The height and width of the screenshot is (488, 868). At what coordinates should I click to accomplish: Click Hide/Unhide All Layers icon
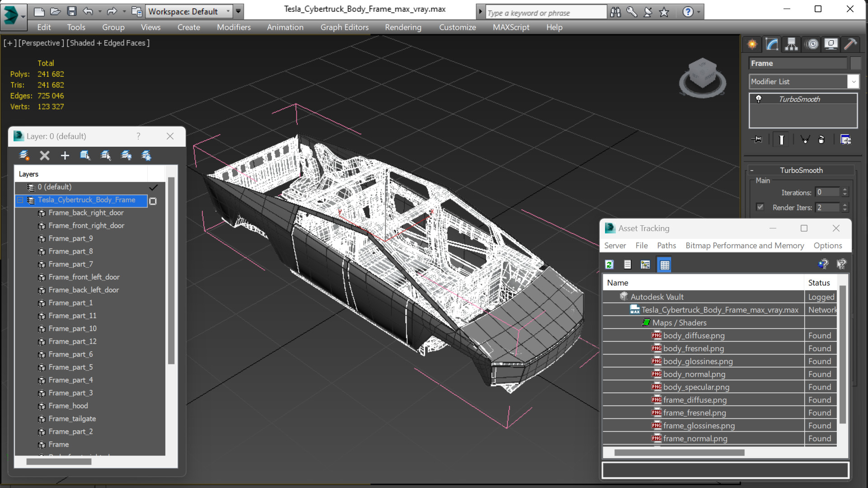[126, 156]
